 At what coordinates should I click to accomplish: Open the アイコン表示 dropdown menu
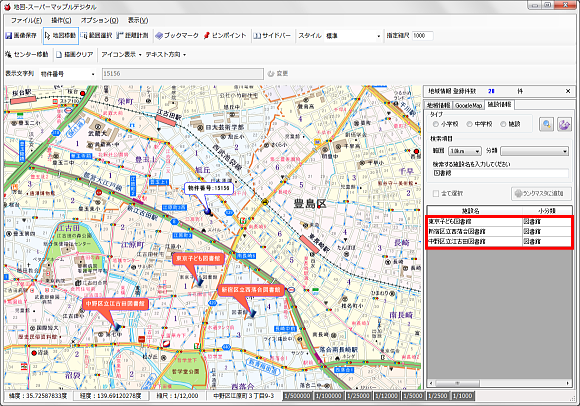click(121, 55)
